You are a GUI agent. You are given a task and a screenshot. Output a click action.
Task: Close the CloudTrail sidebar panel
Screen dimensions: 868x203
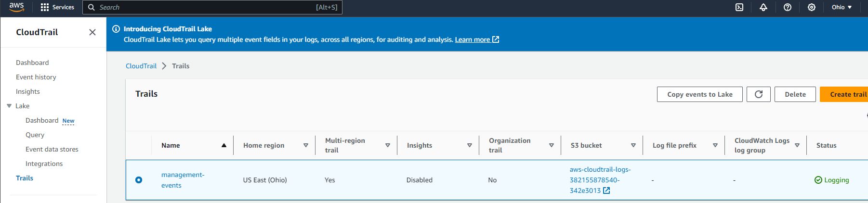[x=92, y=32]
